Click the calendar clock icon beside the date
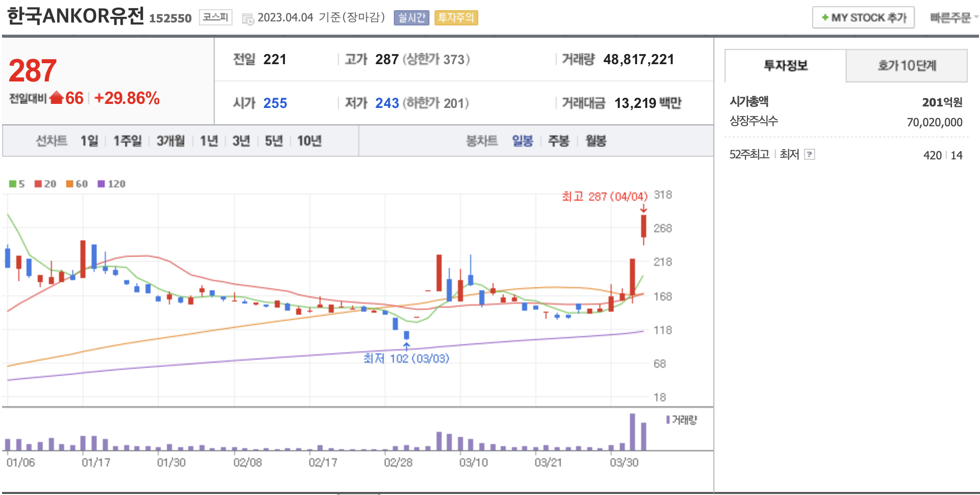The height and width of the screenshot is (495, 980). (x=248, y=19)
